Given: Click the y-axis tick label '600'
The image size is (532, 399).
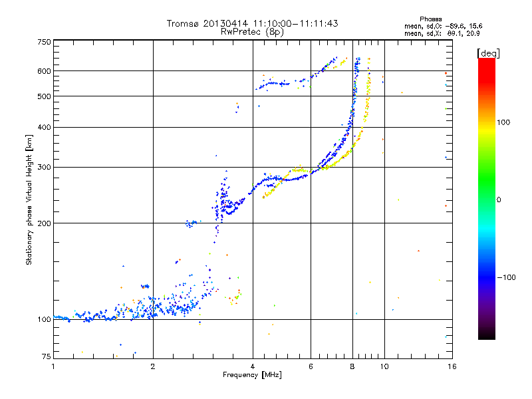Looking at the screenshot, I should click(44, 71).
